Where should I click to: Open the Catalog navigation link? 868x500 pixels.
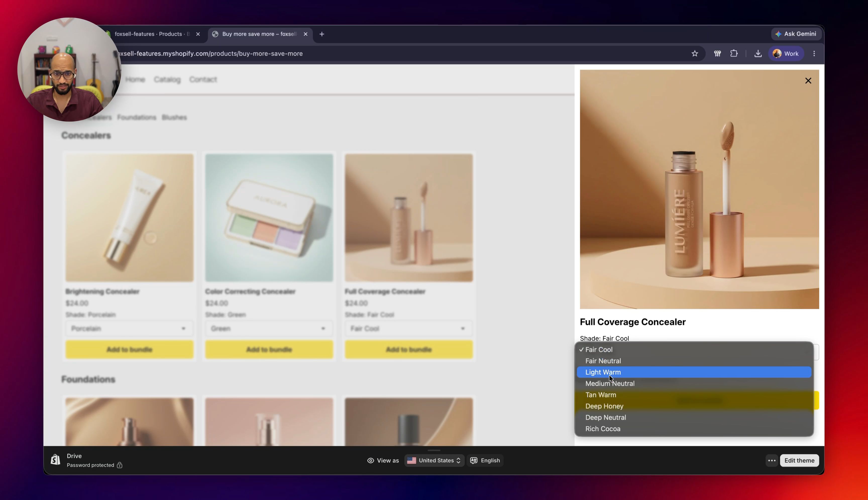click(167, 80)
